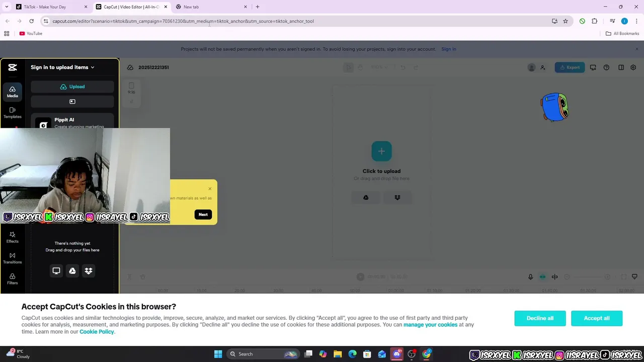Open Discord from the taskbar
The height and width of the screenshot is (362, 644).
(397, 354)
